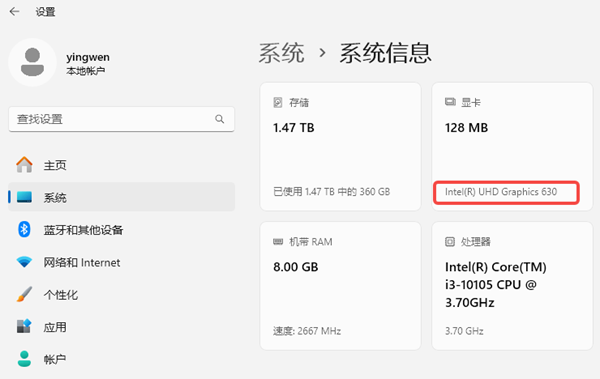Click the 已使用 1.47 TB 中的 360 GB text
The height and width of the screenshot is (379, 600).
pos(332,192)
